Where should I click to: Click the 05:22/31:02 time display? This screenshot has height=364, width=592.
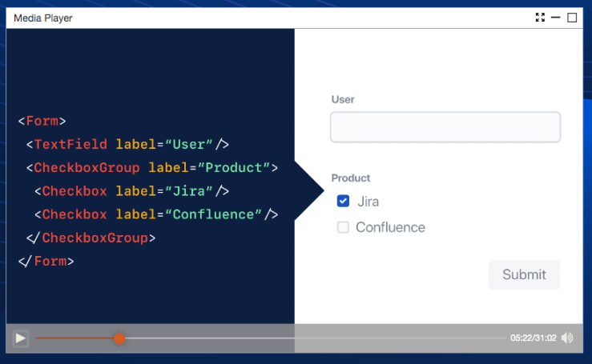pyautogui.click(x=533, y=338)
